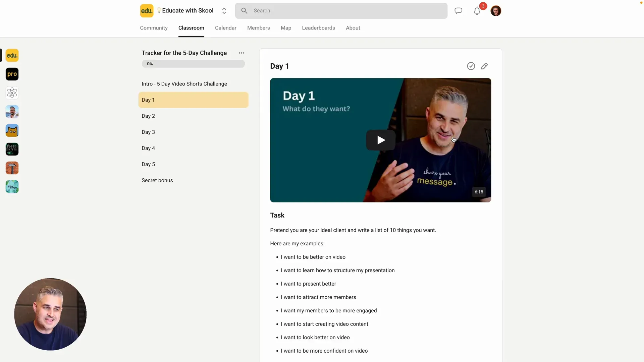Open the atom logo community

(x=12, y=93)
